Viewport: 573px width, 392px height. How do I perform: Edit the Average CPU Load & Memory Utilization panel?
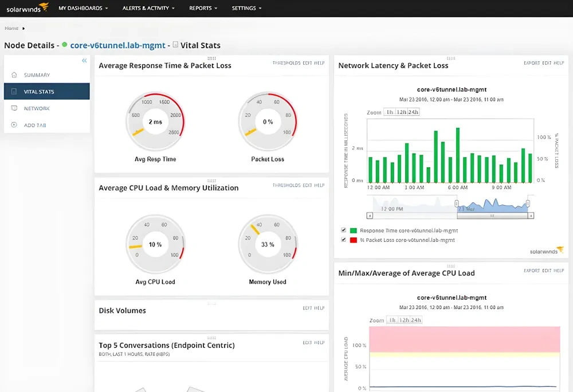coord(307,185)
